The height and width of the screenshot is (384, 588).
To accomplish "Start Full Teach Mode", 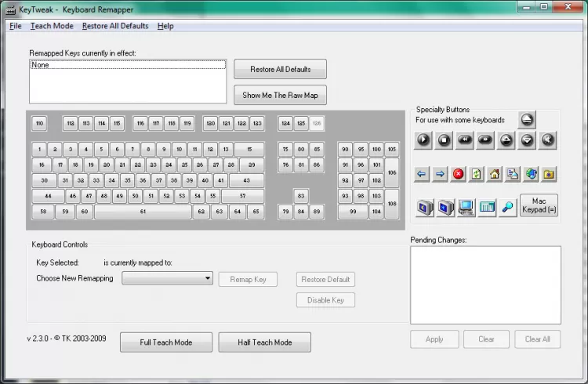I will coord(165,342).
